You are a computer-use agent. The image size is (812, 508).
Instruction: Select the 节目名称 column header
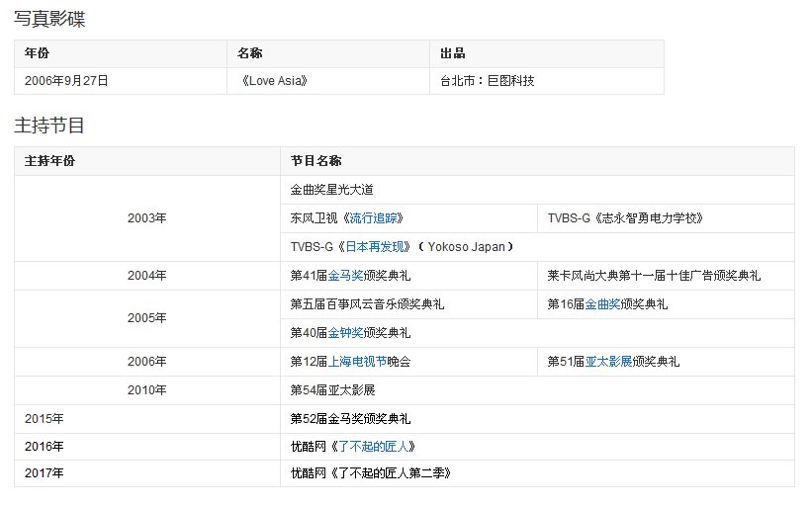[x=316, y=161]
